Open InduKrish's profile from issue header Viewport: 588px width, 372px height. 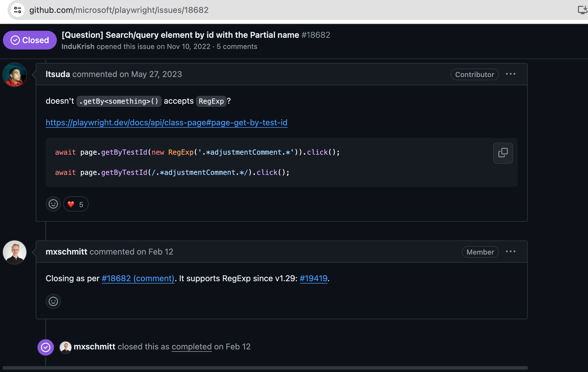coord(78,47)
